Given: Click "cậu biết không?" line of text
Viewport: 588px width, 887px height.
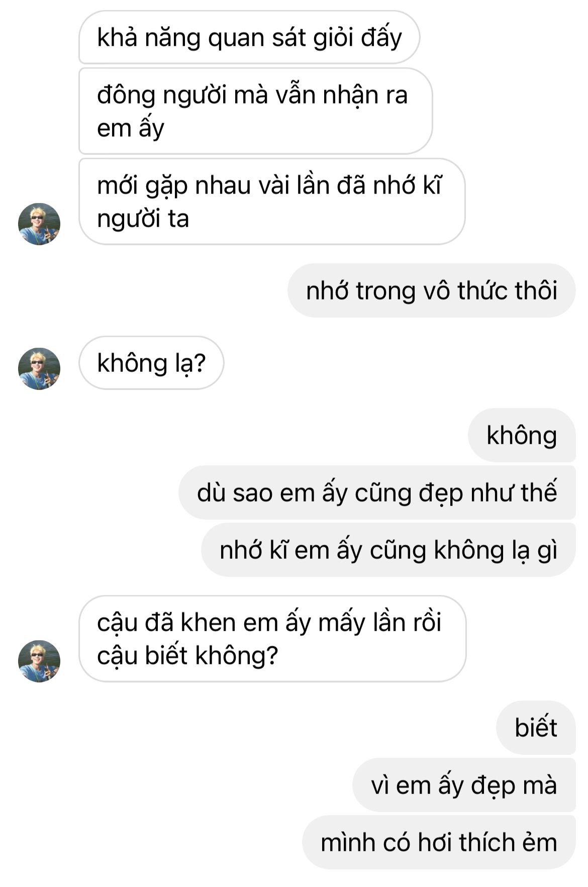Looking at the screenshot, I should coord(187,655).
